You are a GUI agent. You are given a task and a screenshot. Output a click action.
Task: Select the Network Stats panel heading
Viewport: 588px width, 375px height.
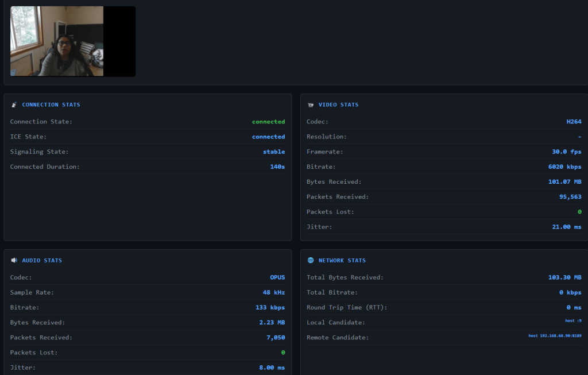(x=342, y=261)
